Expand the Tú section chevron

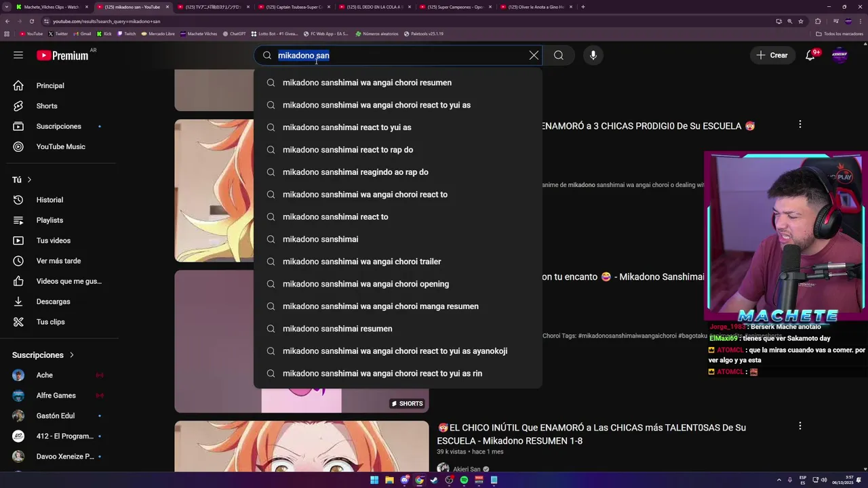click(x=29, y=180)
